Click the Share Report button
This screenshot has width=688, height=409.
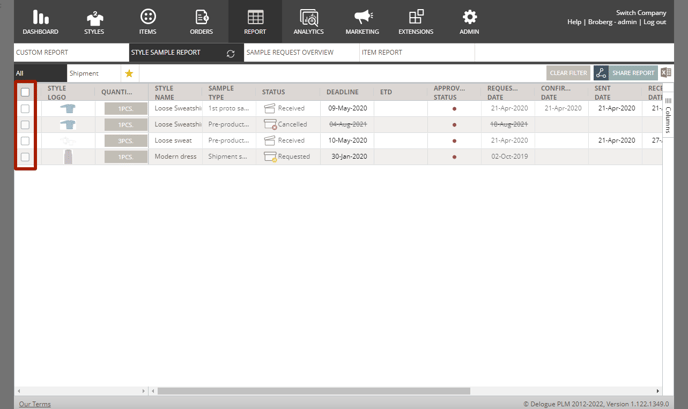pyautogui.click(x=625, y=73)
